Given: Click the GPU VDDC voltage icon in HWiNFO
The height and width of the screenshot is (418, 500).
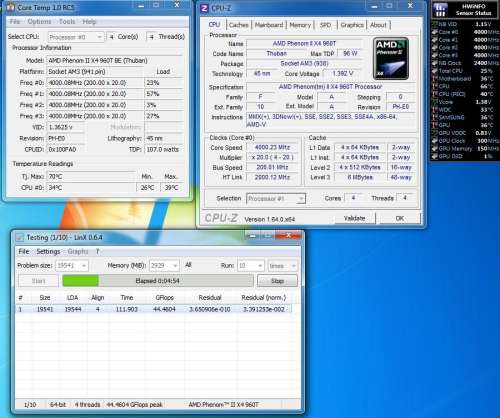Looking at the screenshot, I should click(x=434, y=133).
